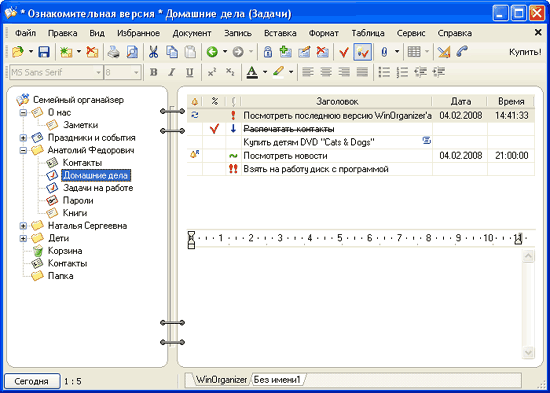
Task: Collapse the Анатолий Федорович folder
Action: [23, 150]
